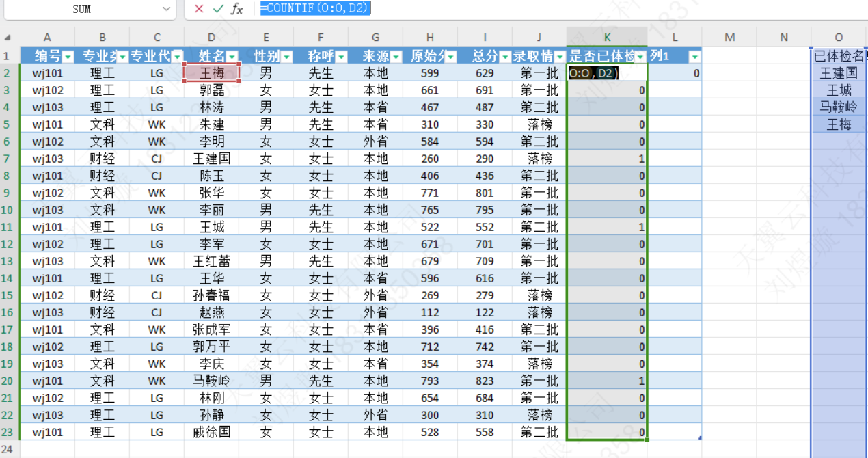Open the 录取情 filter dropdown in column J
Viewport: 868px width, 458px height.
tap(560, 57)
